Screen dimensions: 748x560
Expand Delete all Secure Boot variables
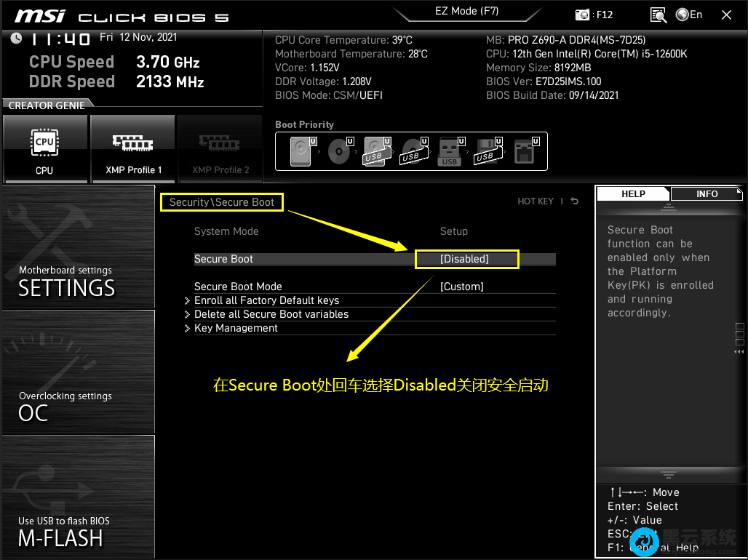pyautogui.click(x=271, y=314)
